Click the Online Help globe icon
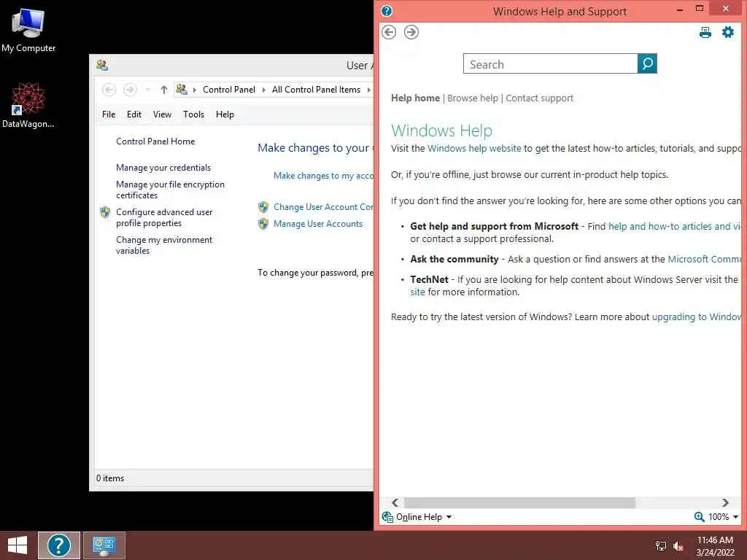747x560 pixels. tap(387, 517)
